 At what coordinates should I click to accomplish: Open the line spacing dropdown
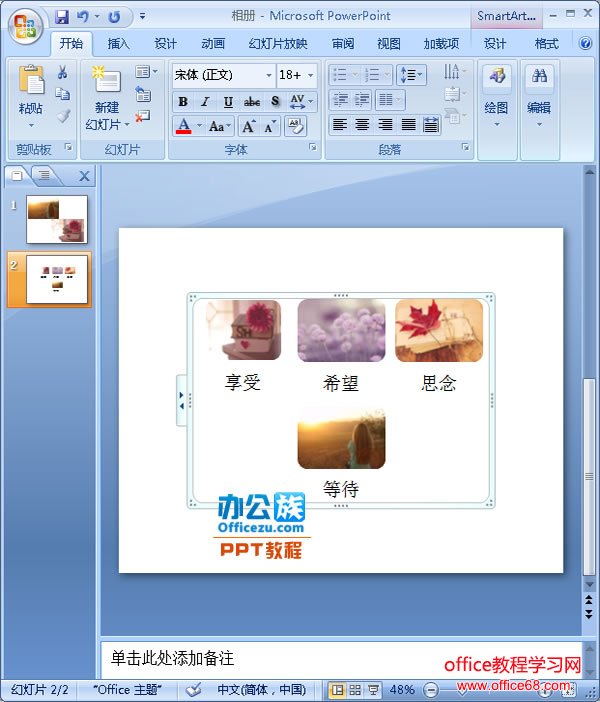411,75
